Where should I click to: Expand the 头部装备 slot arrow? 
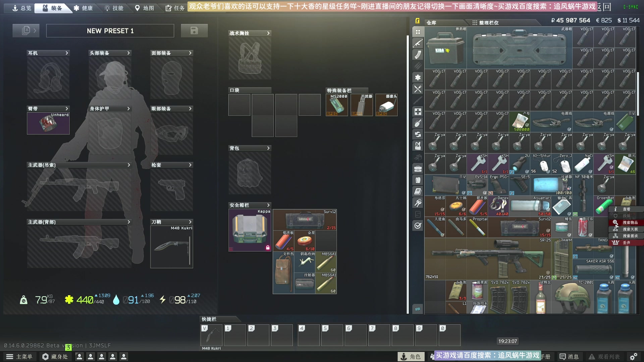tap(128, 53)
